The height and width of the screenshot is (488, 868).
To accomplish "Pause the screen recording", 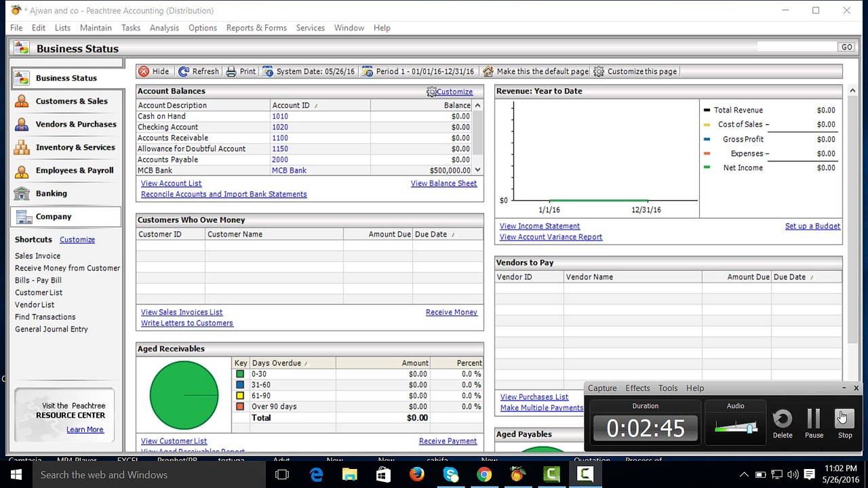I will 814,424.
